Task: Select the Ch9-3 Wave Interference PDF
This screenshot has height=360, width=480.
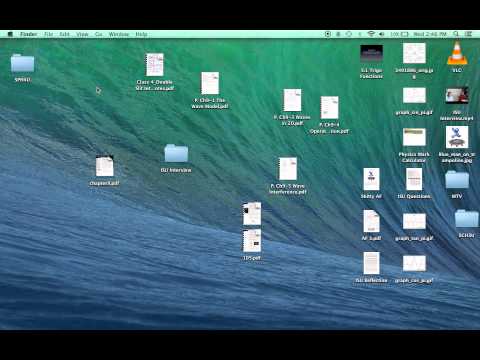Action: click(288, 169)
